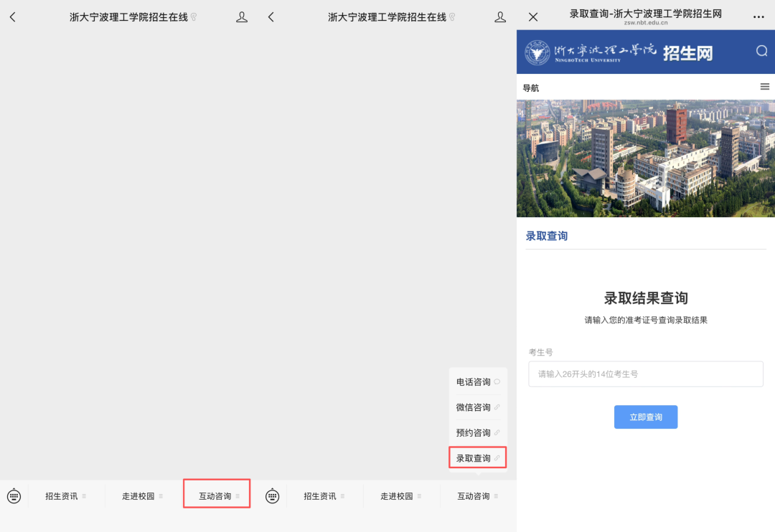Image resolution: width=775 pixels, height=532 pixels.
Task: Open 招生资讯 menu in first panel
Action: pyautogui.click(x=66, y=496)
